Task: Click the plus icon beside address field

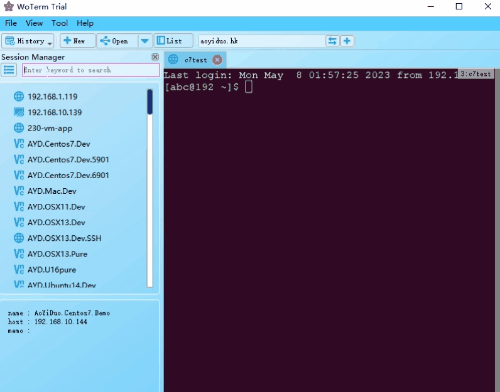Action: (x=347, y=41)
